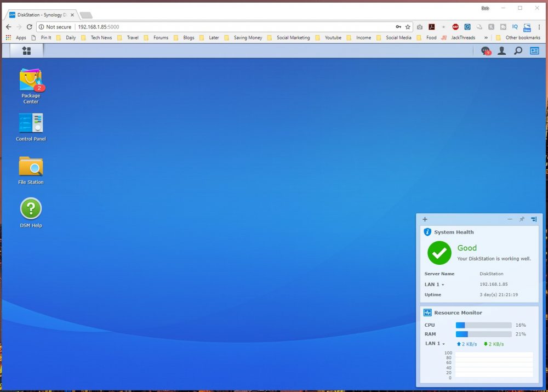This screenshot has height=392, width=548.
Task: Launch File Station desktop icon
Action: pos(31,171)
